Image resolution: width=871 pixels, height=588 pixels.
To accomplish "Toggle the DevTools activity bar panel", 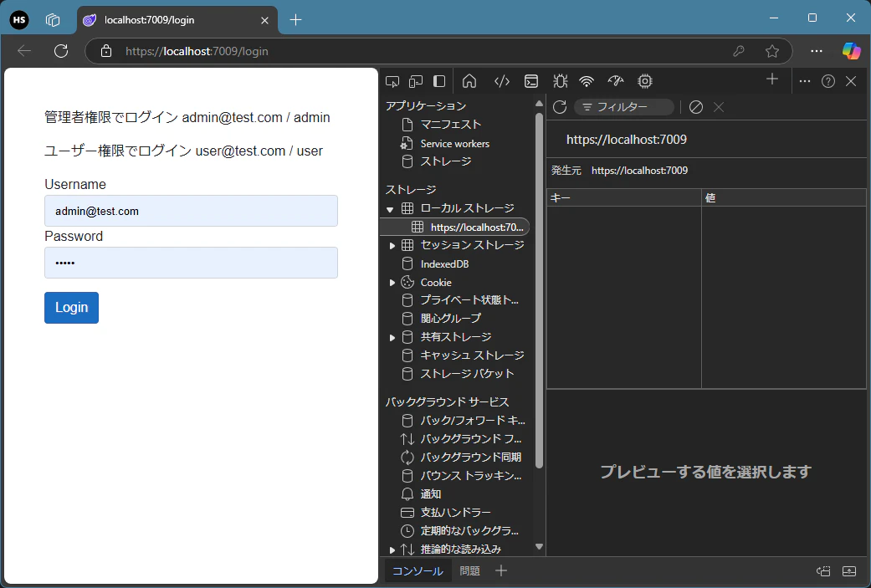I will (x=439, y=82).
